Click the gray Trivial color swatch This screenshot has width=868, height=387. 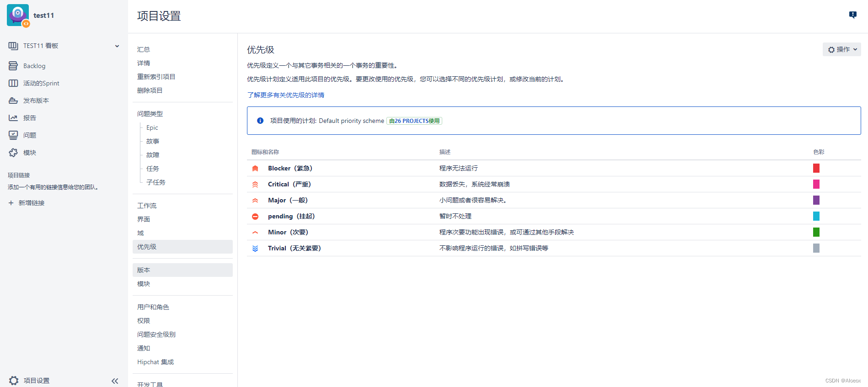pos(816,248)
